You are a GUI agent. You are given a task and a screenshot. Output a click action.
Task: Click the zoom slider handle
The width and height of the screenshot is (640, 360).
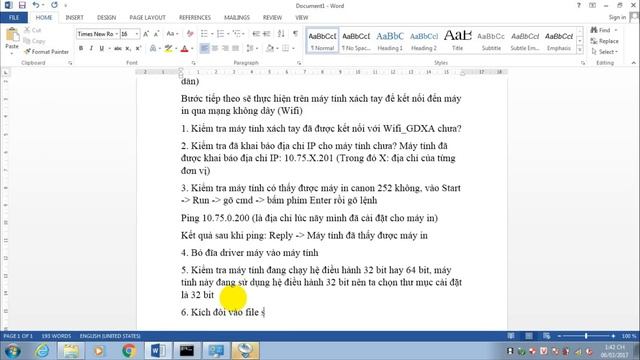pyautogui.click(x=586, y=336)
